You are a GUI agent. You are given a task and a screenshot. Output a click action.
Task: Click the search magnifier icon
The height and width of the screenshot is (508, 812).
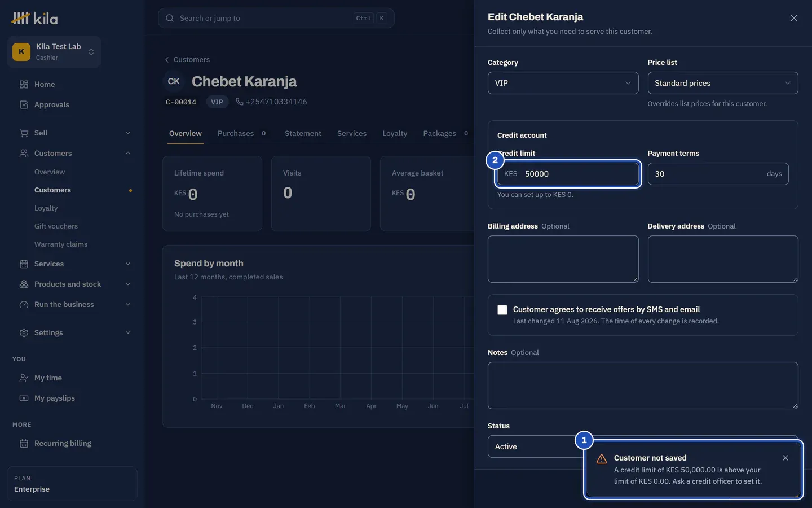(170, 18)
